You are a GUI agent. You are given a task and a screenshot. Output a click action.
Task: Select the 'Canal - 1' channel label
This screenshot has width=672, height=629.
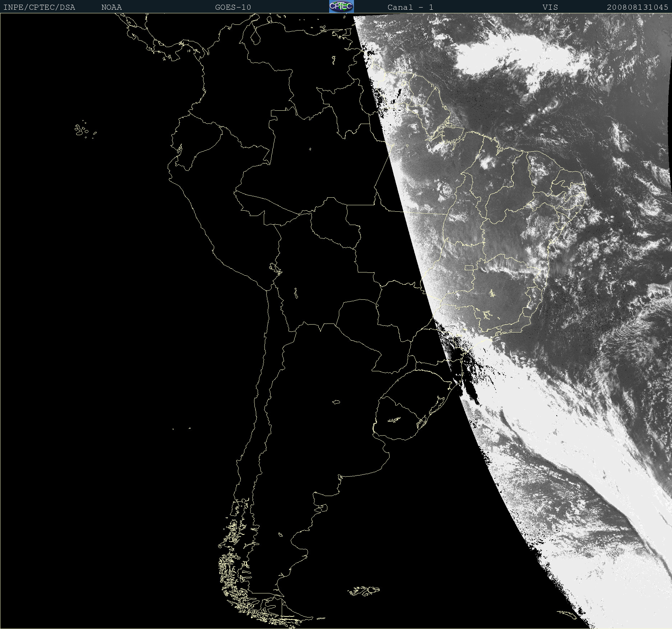[x=410, y=7]
